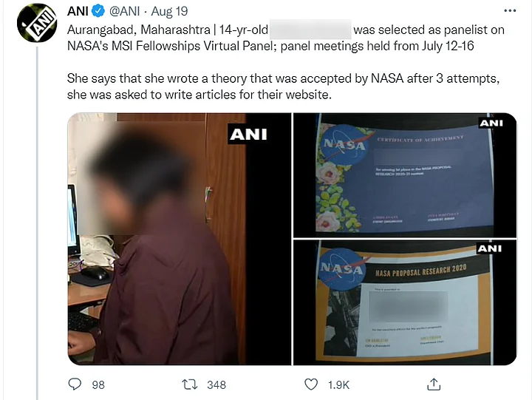Click the 348 retweets count
The image size is (532, 400).
216,384
